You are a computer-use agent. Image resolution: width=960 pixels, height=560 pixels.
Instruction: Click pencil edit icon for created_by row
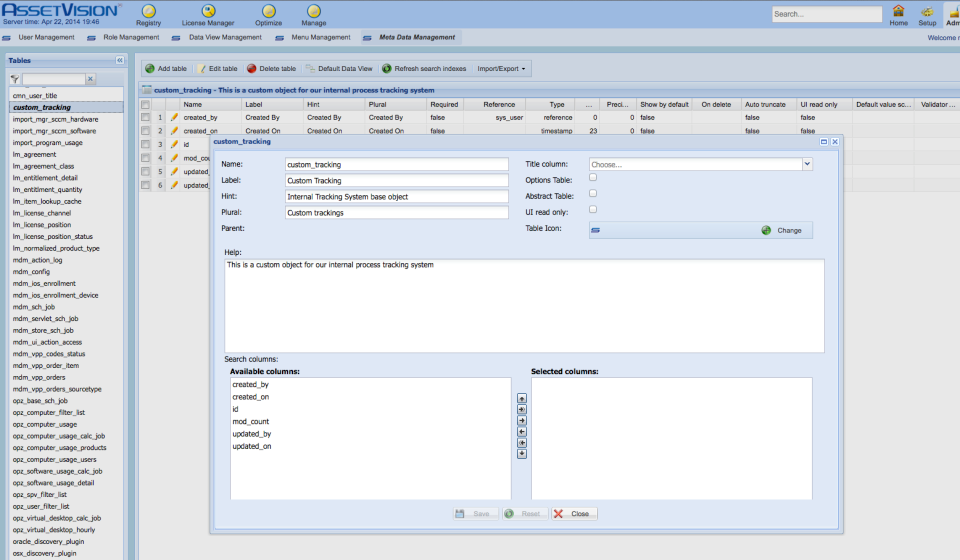click(174, 117)
